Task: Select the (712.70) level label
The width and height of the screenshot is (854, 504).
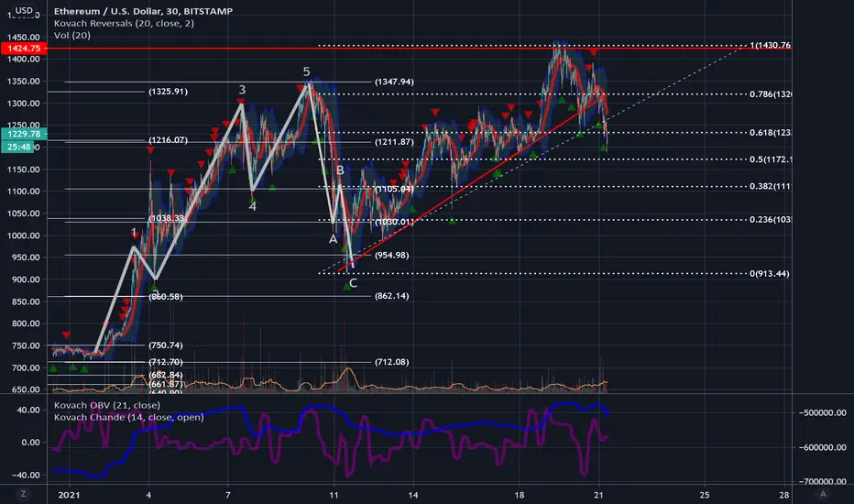Action: click(x=165, y=362)
